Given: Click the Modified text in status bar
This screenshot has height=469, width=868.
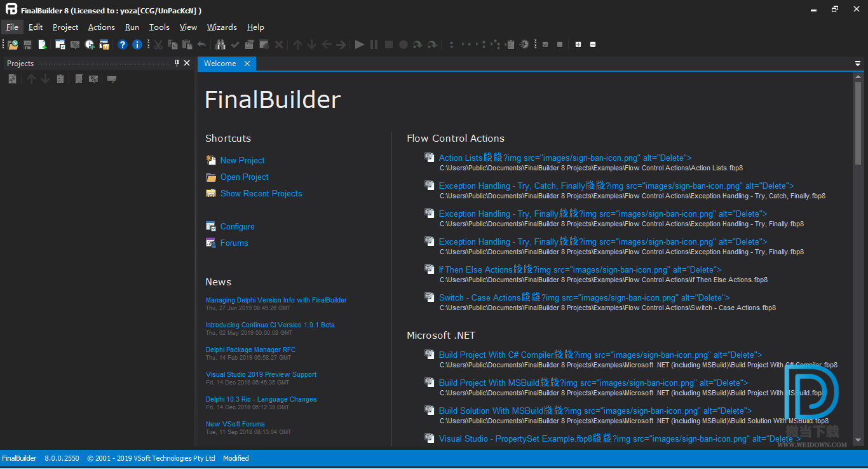Looking at the screenshot, I should (x=236, y=458).
